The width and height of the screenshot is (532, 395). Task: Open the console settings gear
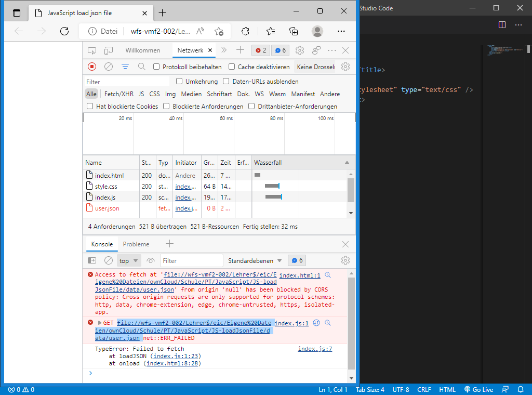pos(345,260)
